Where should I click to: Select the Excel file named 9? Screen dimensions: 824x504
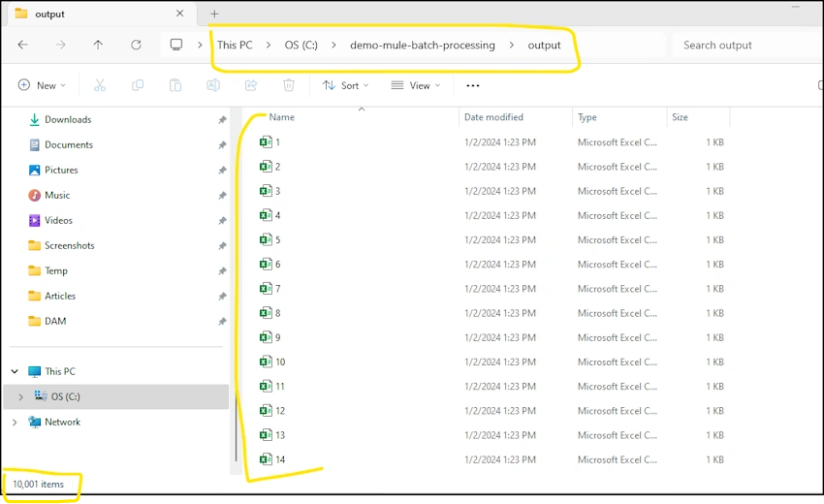tap(277, 338)
